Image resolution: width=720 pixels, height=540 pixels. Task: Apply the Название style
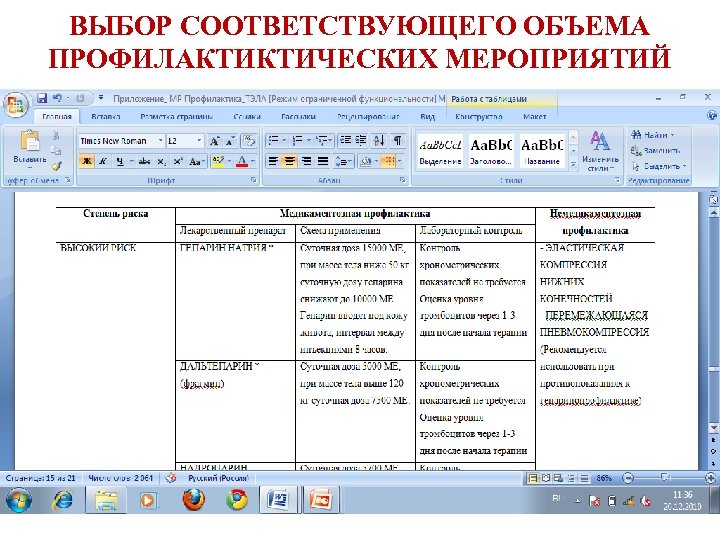542,152
